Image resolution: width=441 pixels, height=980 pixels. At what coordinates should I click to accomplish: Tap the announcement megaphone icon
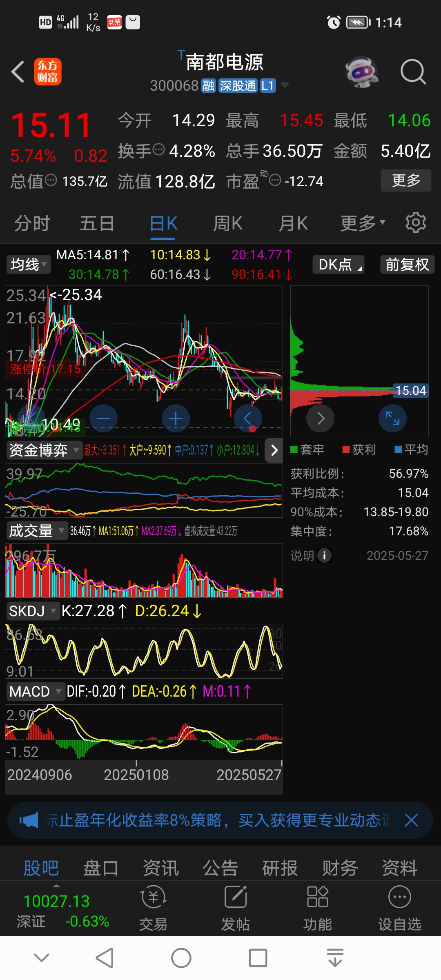[x=29, y=820]
